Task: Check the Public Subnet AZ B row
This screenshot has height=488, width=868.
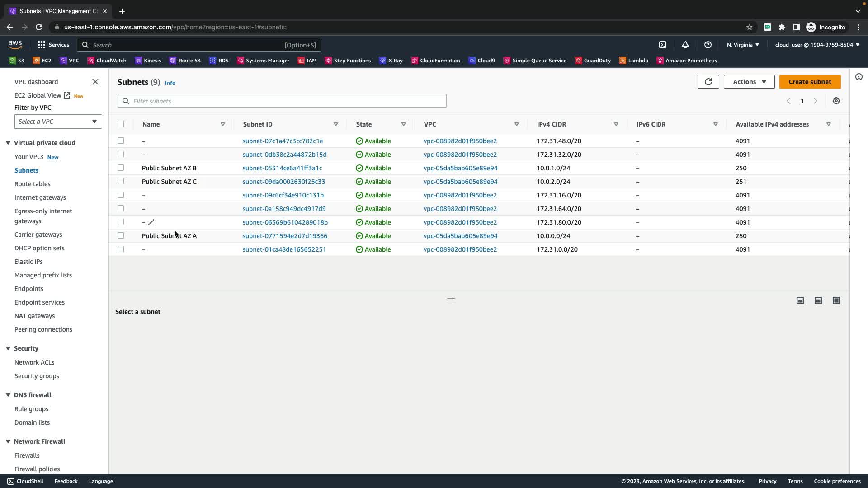Action: pyautogui.click(x=121, y=168)
